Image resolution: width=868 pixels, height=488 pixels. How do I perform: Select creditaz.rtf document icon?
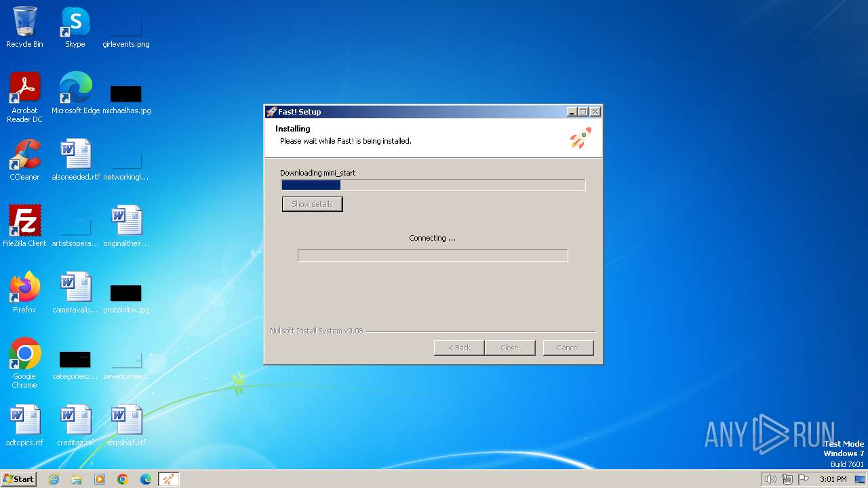[x=75, y=426]
